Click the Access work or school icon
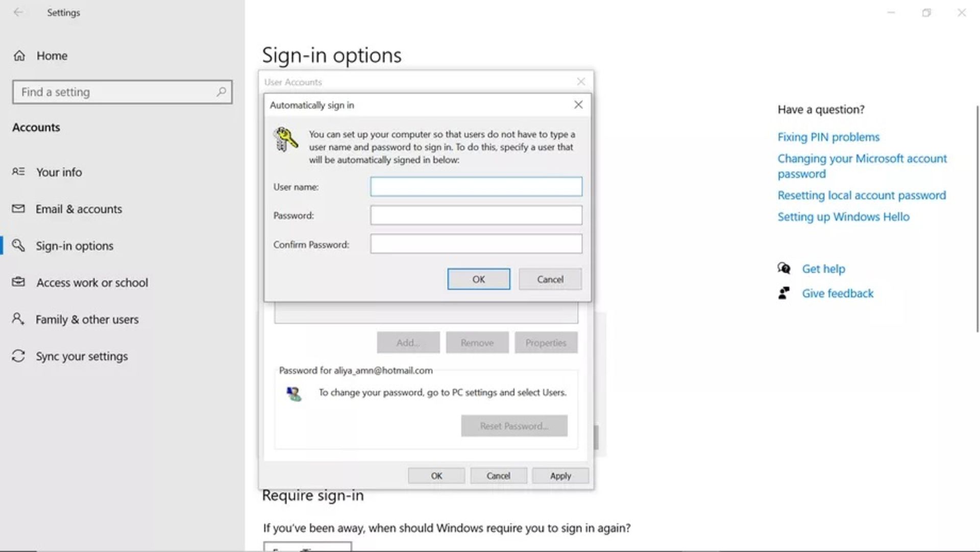 coord(18,281)
